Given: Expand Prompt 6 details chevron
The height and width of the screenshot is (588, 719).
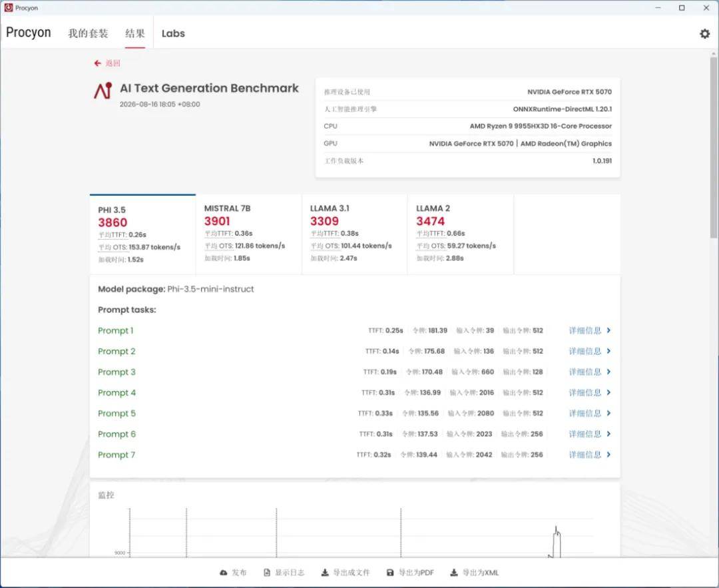Looking at the screenshot, I should pos(608,434).
